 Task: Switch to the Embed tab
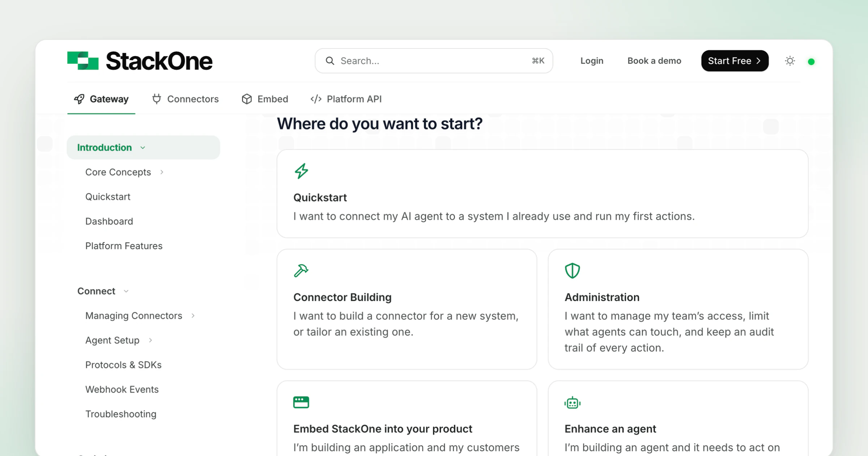265,99
